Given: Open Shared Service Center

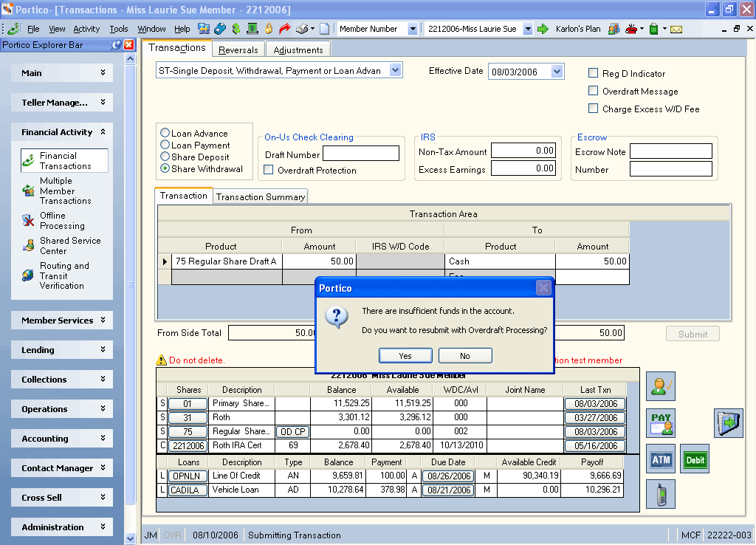Looking at the screenshot, I should pyautogui.click(x=65, y=245).
